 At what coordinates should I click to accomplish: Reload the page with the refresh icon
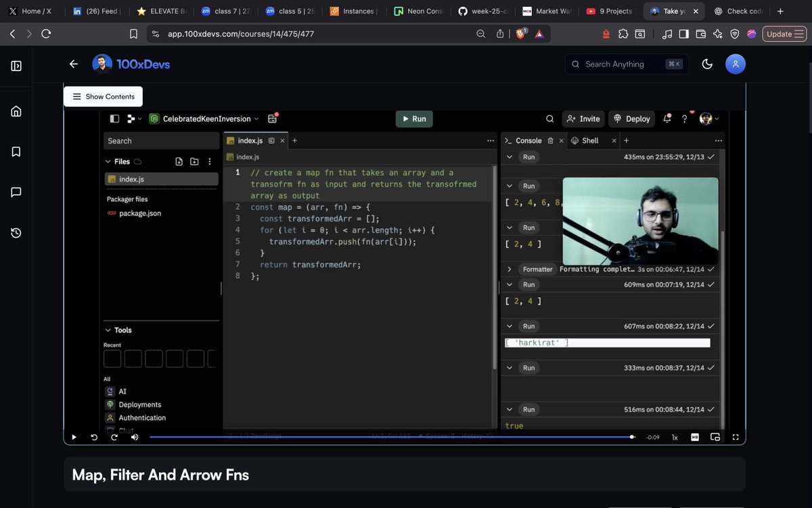pos(46,34)
